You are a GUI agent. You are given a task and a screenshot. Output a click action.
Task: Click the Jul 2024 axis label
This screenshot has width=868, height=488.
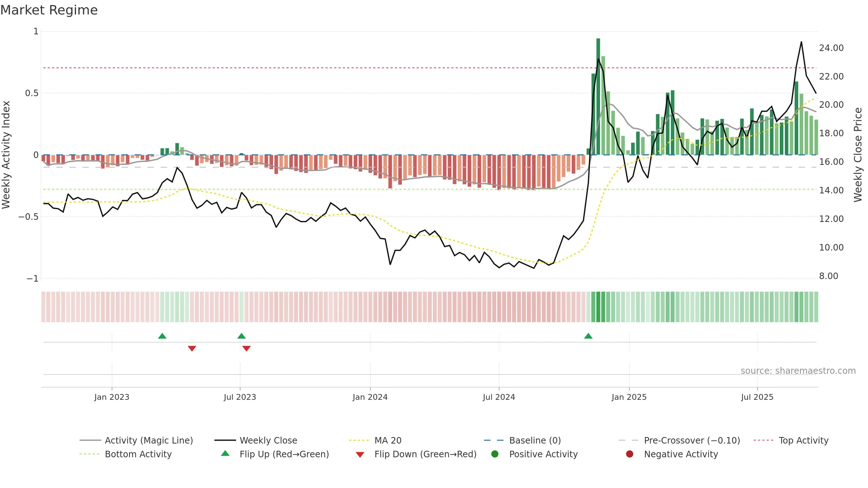499,397
